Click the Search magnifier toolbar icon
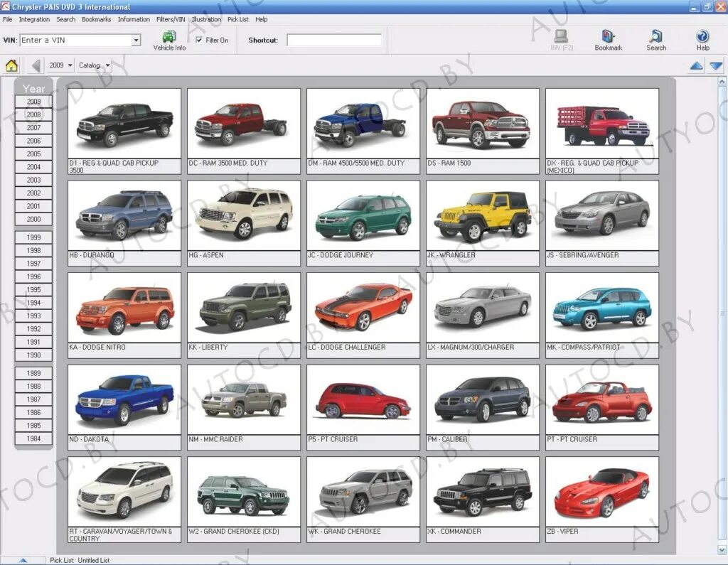Image resolution: width=728 pixels, height=565 pixels. [656, 36]
